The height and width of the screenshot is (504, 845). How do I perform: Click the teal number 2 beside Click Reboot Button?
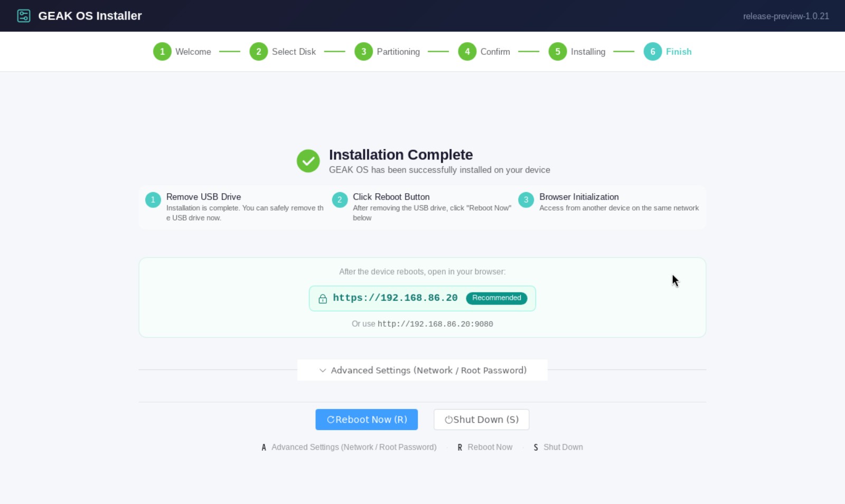pos(340,200)
